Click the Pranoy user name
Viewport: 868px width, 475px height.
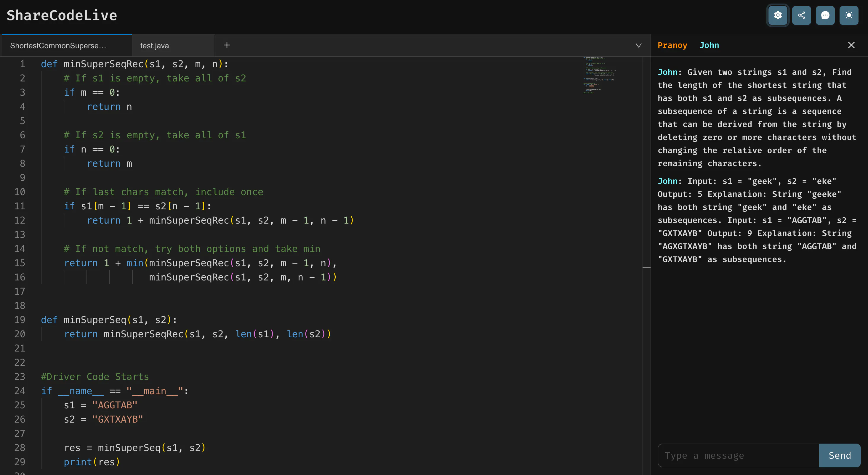[672, 45]
